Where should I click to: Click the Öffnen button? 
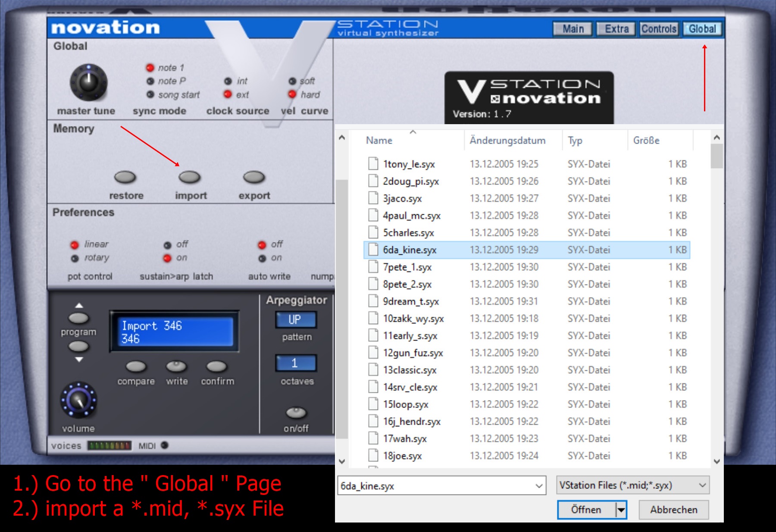click(x=586, y=510)
